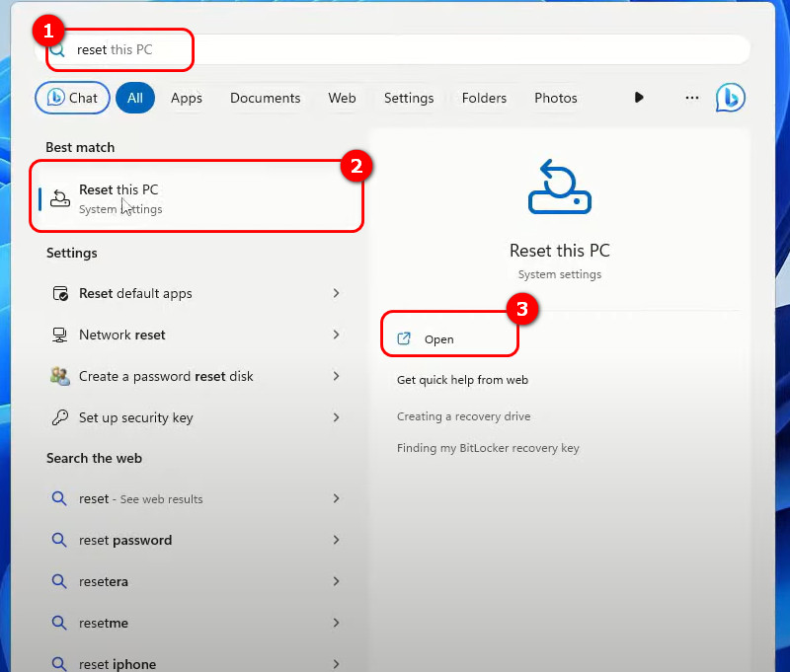Viewport: 790px width, 672px height.
Task: Click the Bing icon at top right
Action: [x=730, y=97]
